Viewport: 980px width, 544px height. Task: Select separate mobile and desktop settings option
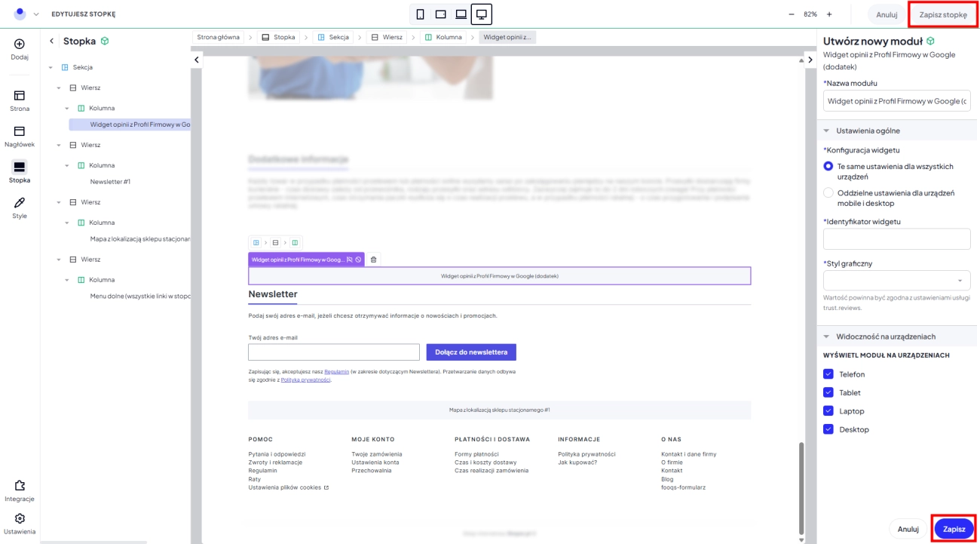tap(828, 193)
